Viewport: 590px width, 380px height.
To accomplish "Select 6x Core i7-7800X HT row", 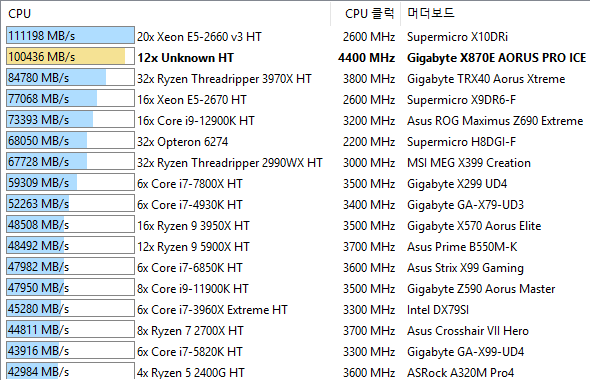I will [x=190, y=184].
